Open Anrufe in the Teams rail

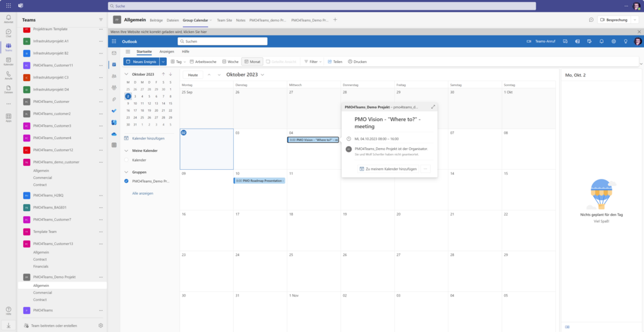8,75
